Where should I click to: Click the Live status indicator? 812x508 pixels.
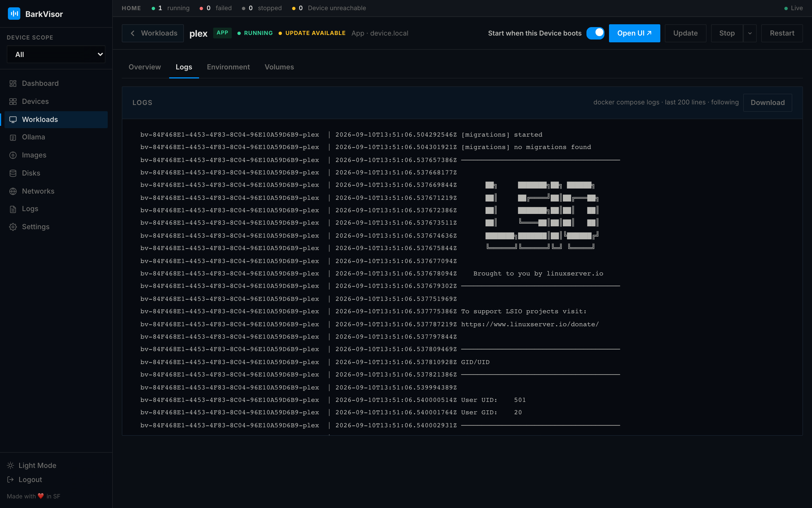(x=793, y=8)
